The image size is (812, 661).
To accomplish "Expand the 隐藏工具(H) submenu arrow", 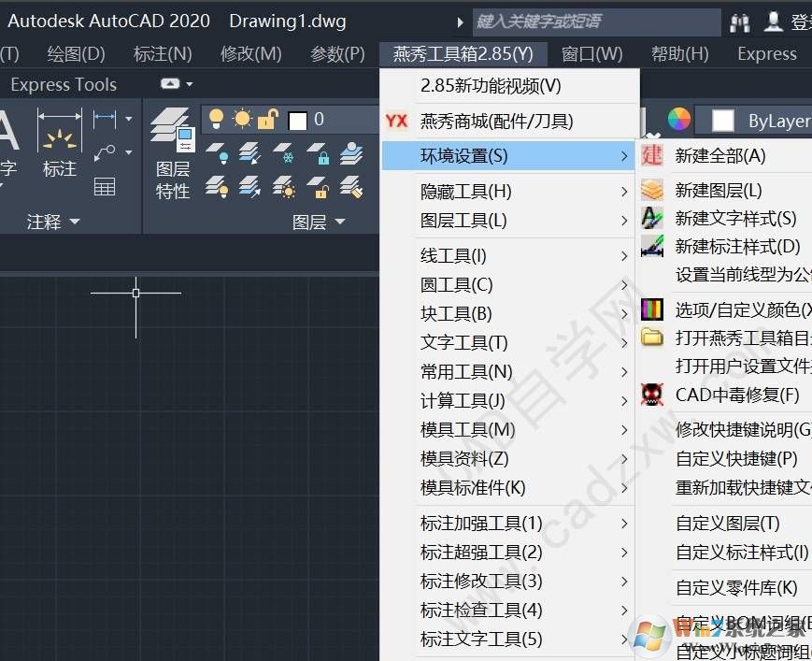I will (x=624, y=190).
